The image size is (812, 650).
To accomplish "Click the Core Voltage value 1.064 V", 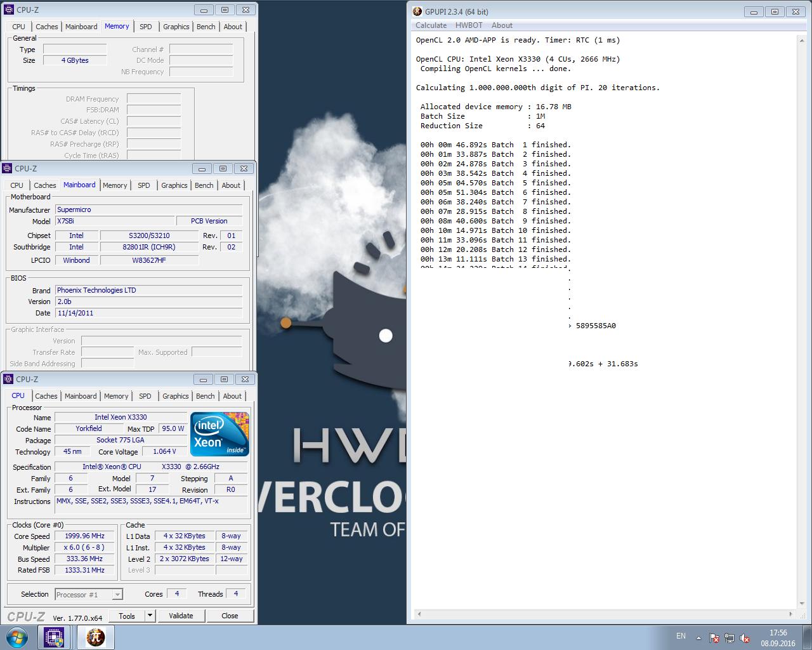I will click(x=165, y=451).
